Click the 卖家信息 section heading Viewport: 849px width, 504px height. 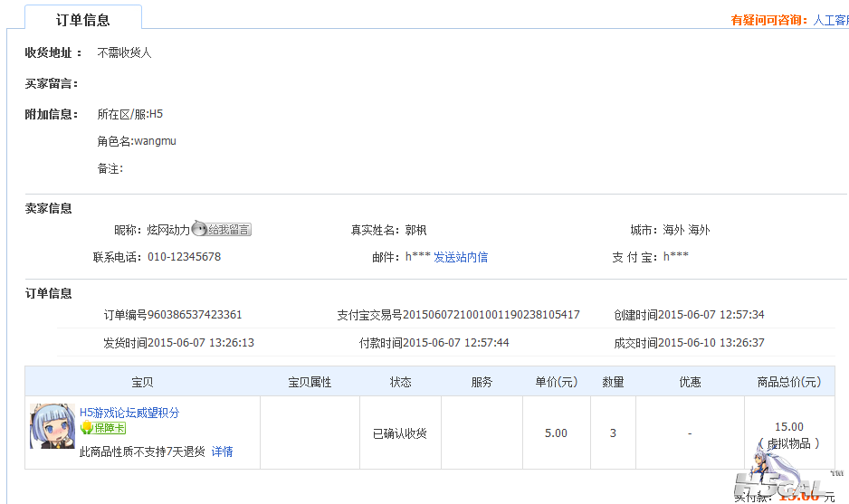point(48,208)
